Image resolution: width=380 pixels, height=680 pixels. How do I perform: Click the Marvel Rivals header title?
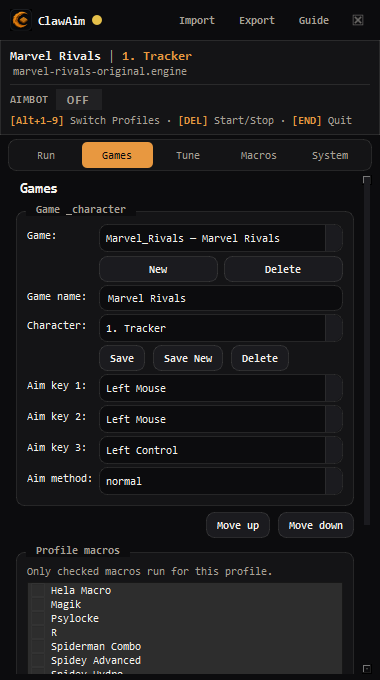pos(55,56)
